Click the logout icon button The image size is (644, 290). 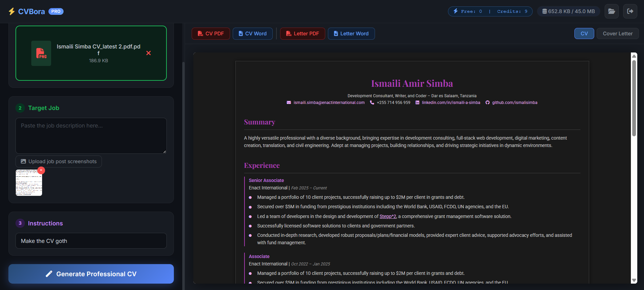click(x=630, y=11)
